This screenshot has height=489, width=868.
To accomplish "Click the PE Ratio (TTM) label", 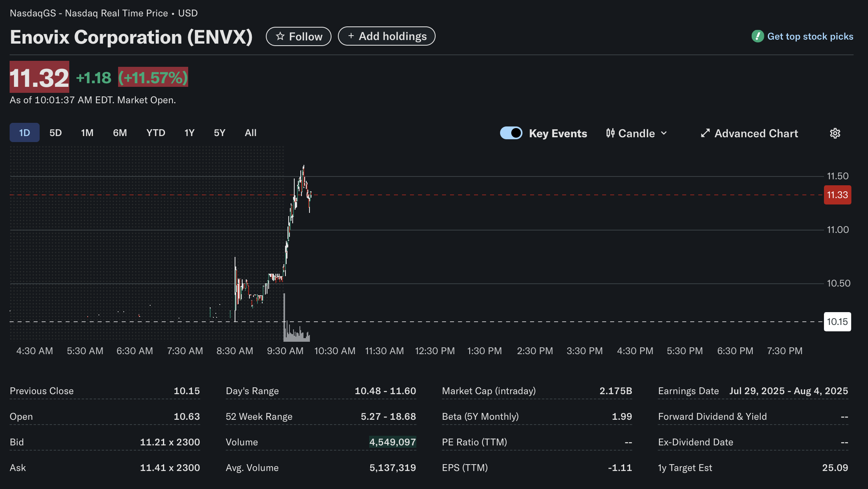I will click(474, 442).
